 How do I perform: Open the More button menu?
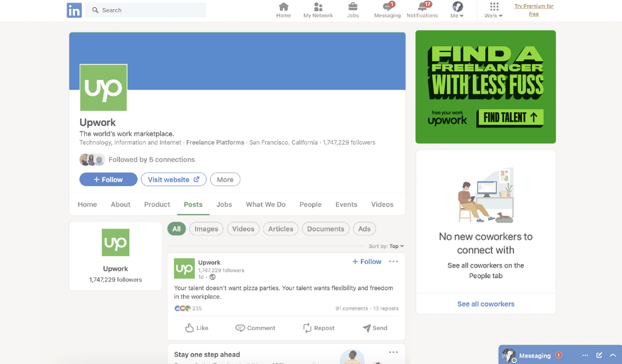225,180
